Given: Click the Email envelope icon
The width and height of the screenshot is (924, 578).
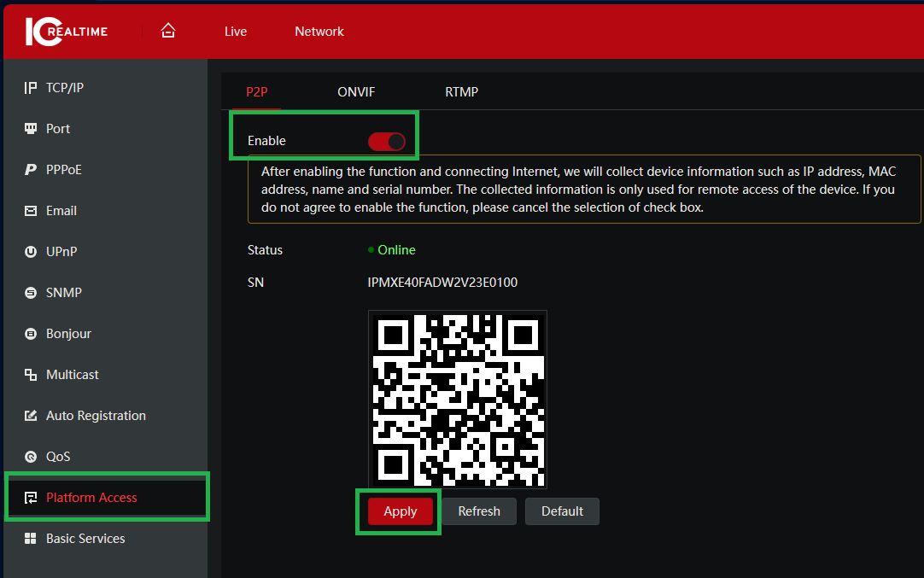Looking at the screenshot, I should click(31, 210).
